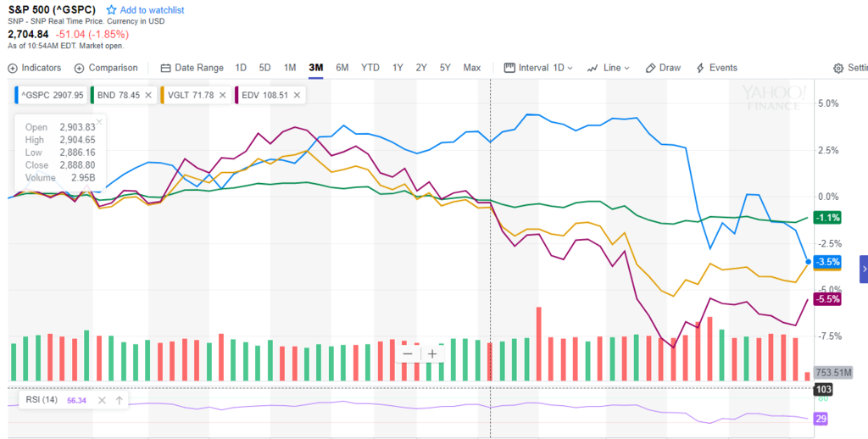Click the Volume 2.95B readout
868x439 pixels.
[x=60, y=178]
